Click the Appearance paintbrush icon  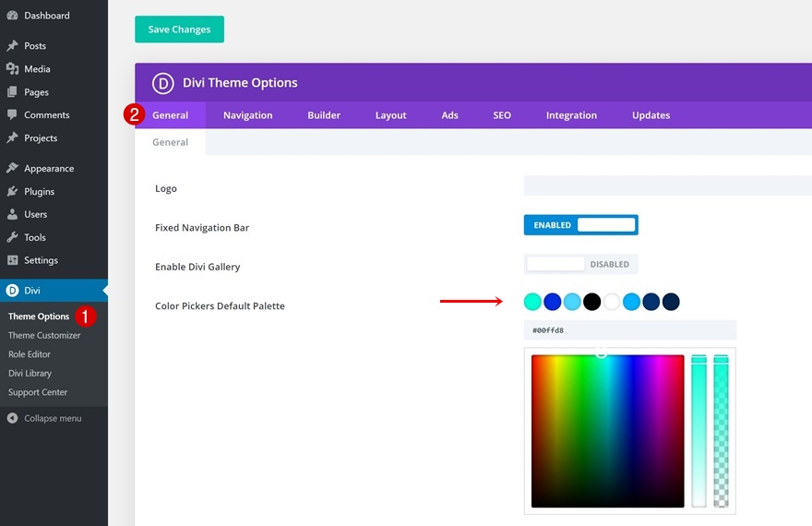point(12,169)
